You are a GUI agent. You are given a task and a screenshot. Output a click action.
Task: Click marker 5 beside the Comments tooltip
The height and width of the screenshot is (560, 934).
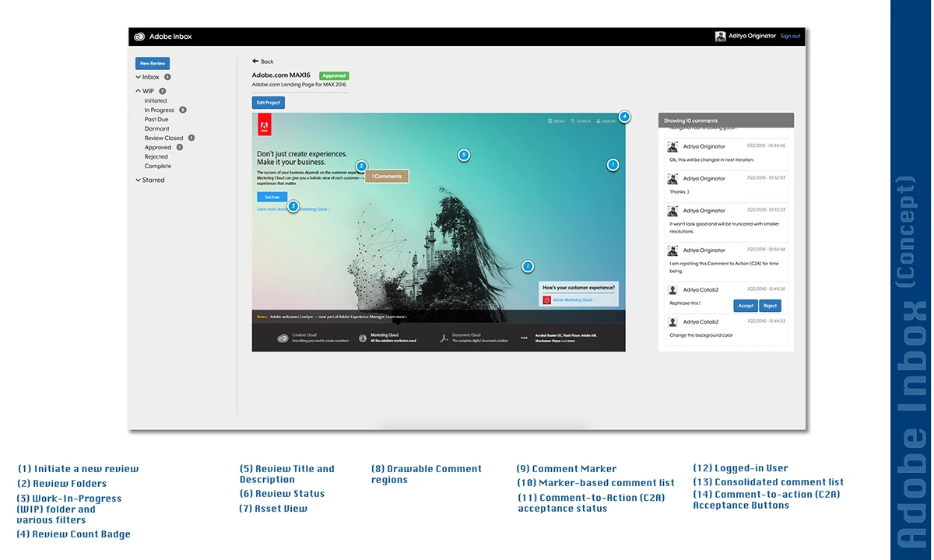click(361, 166)
